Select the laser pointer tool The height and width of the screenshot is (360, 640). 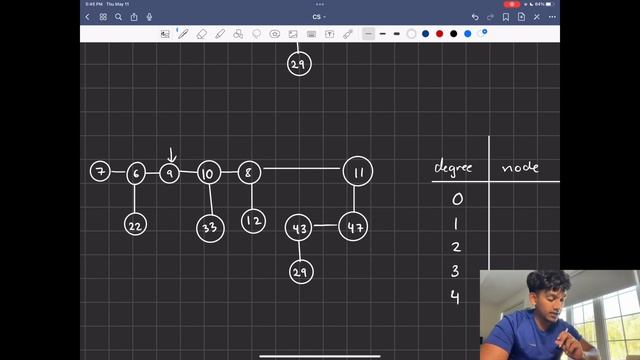click(348, 34)
